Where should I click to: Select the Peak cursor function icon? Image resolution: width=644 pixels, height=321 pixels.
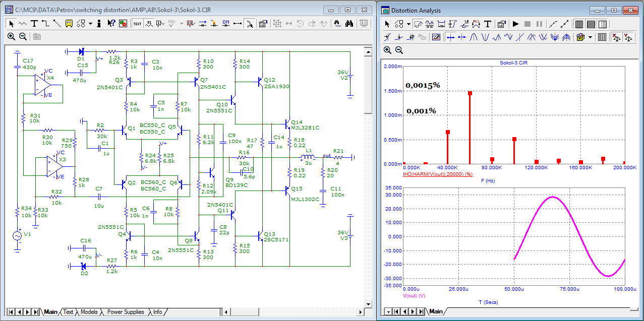tap(474, 37)
